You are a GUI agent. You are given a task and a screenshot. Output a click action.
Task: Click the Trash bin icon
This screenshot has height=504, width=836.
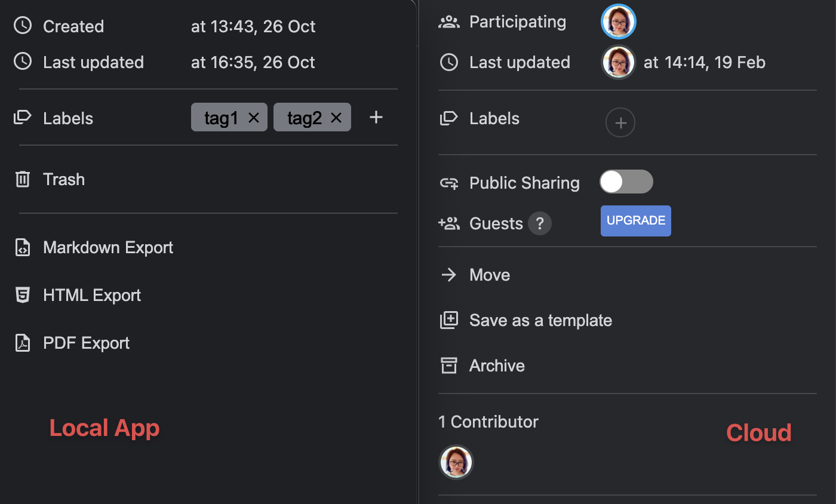tap(23, 179)
